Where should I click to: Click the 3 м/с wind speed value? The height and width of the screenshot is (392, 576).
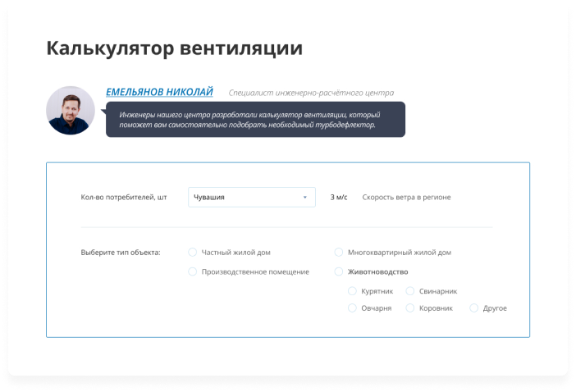tap(339, 197)
